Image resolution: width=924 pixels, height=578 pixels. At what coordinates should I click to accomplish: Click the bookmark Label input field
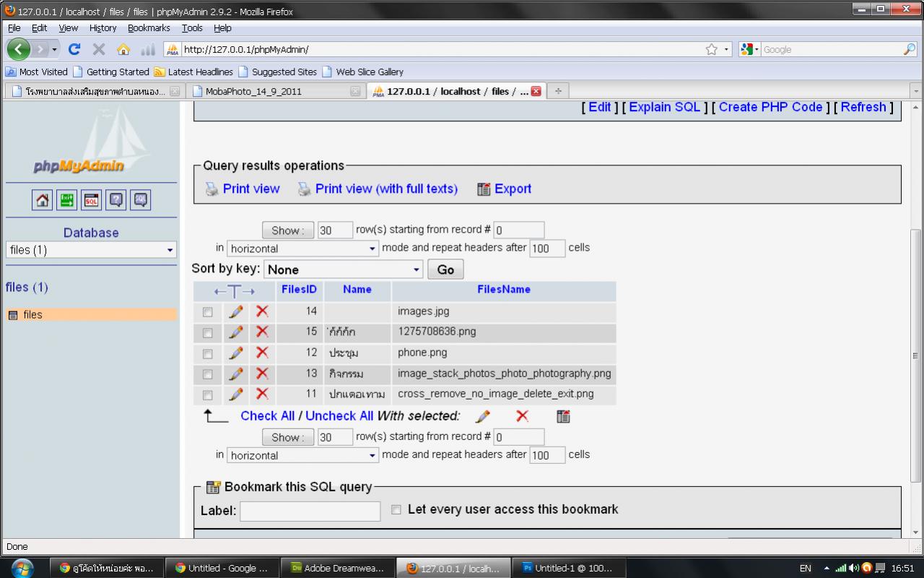click(x=310, y=511)
